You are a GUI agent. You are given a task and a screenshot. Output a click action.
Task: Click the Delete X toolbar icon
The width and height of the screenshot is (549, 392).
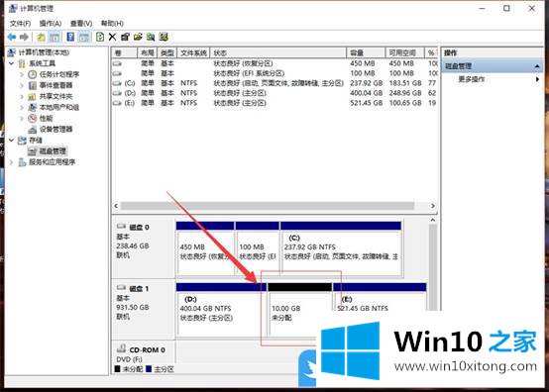tap(112, 37)
